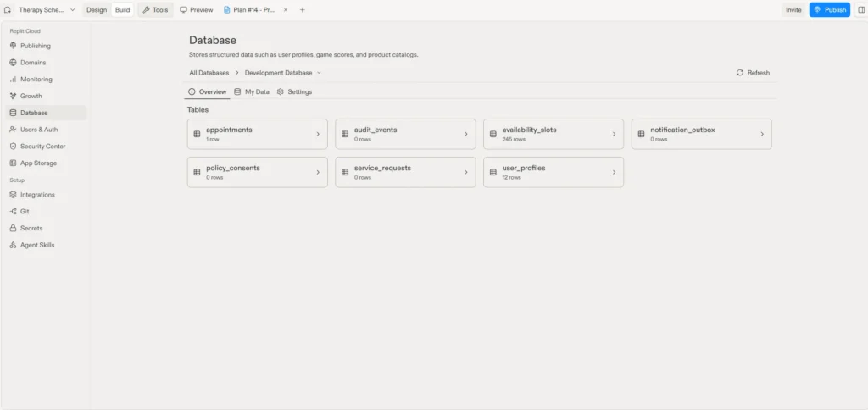Screen dimensions: 868x410
Task: Click the '245 rows' text
Action: click(513, 140)
